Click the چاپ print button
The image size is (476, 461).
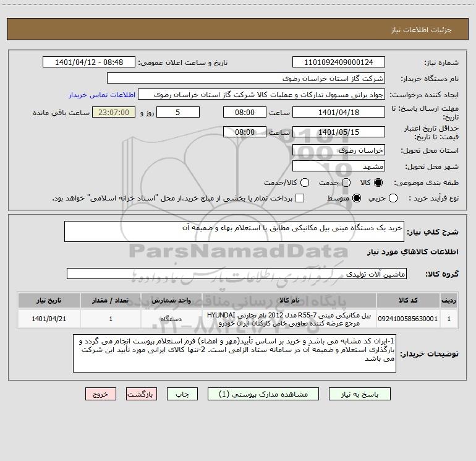[182, 394]
